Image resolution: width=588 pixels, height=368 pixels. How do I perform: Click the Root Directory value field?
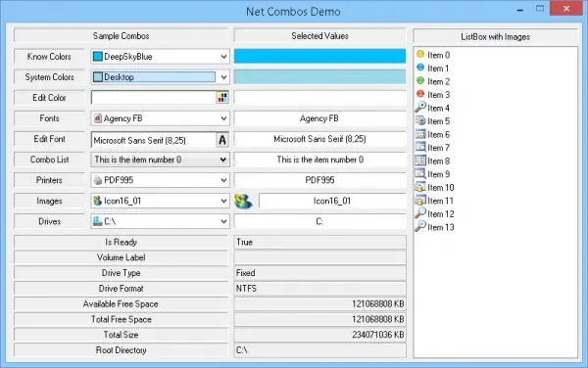tap(319, 350)
